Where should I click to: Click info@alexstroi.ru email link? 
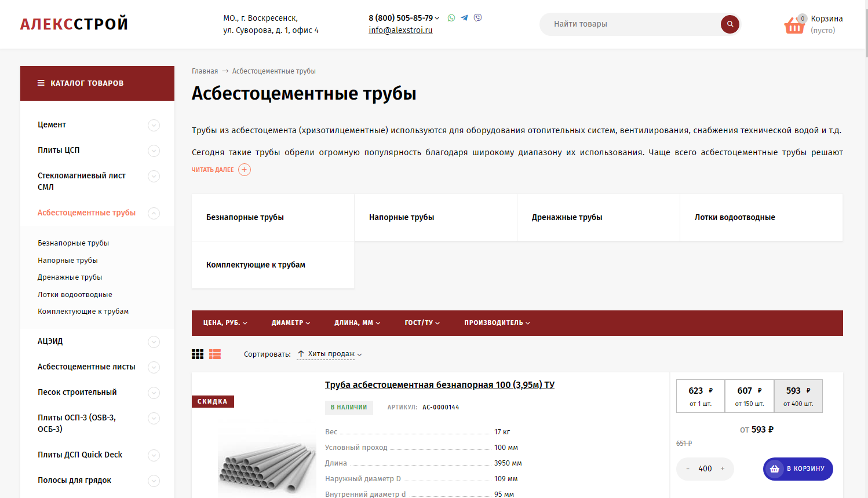tap(400, 30)
